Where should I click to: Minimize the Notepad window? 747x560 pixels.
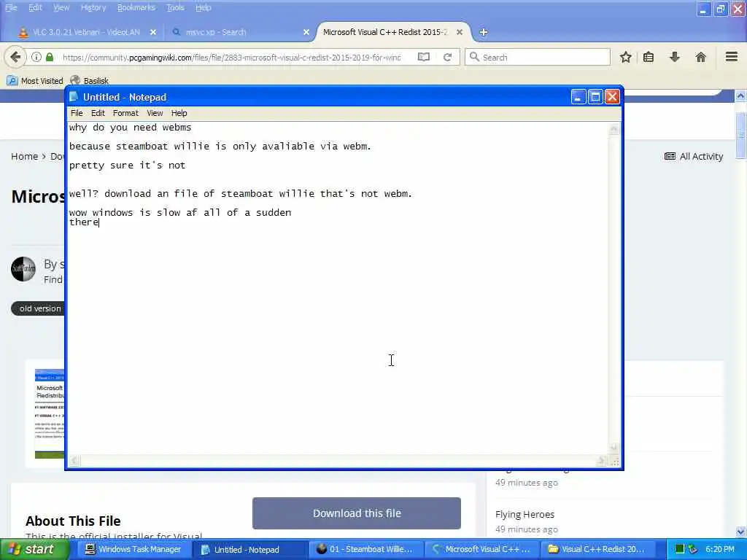(578, 97)
